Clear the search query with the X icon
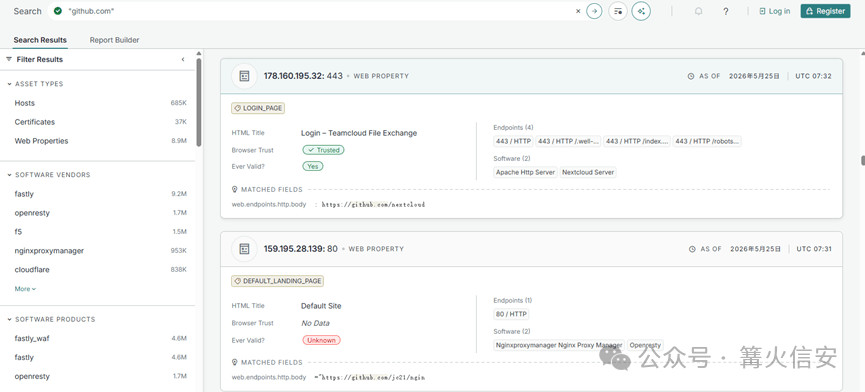865x392 pixels. [578, 10]
